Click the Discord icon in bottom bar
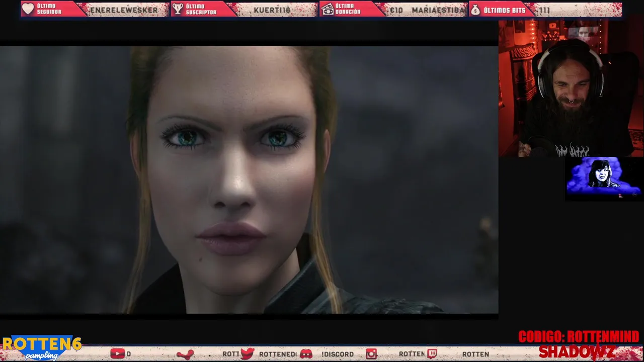This screenshot has height=362, width=644. point(306,354)
